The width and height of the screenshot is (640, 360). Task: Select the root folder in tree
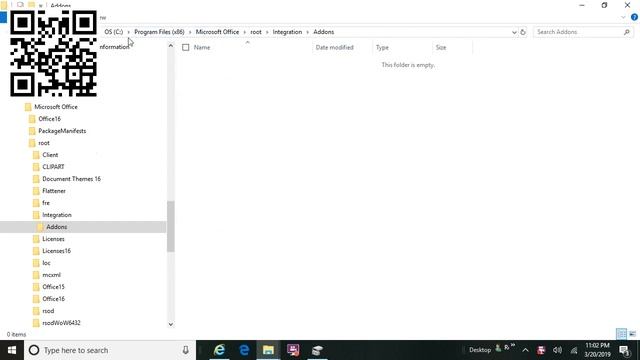pos(44,143)
